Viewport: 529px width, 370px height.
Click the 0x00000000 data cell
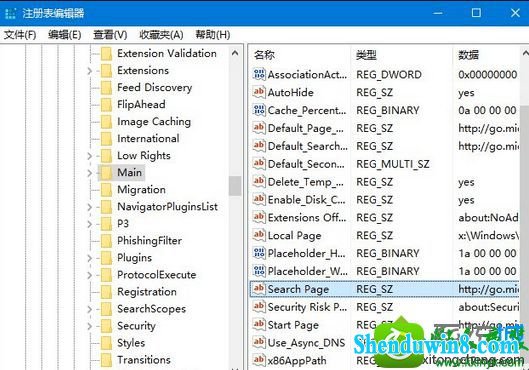coord(488,75)
